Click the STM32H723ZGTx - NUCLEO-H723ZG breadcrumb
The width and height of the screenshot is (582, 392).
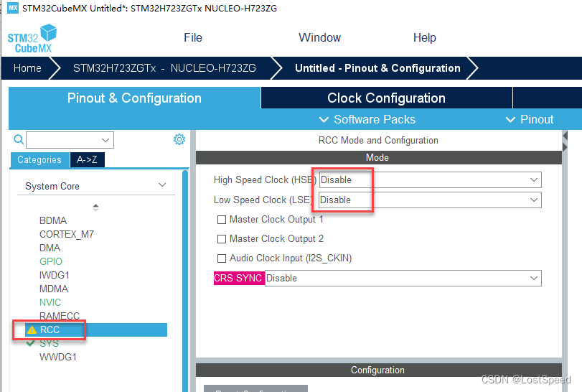[x=164, y=68]
